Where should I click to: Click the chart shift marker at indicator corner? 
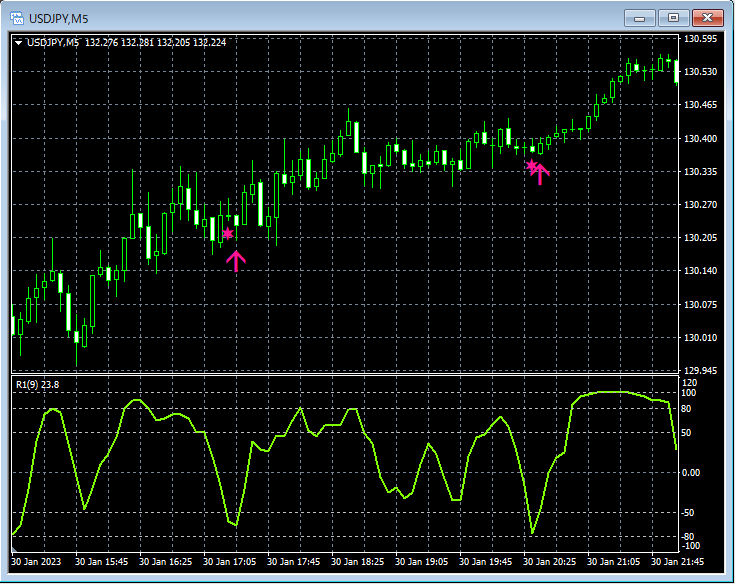pyautogui.click(x=14, y=549)
